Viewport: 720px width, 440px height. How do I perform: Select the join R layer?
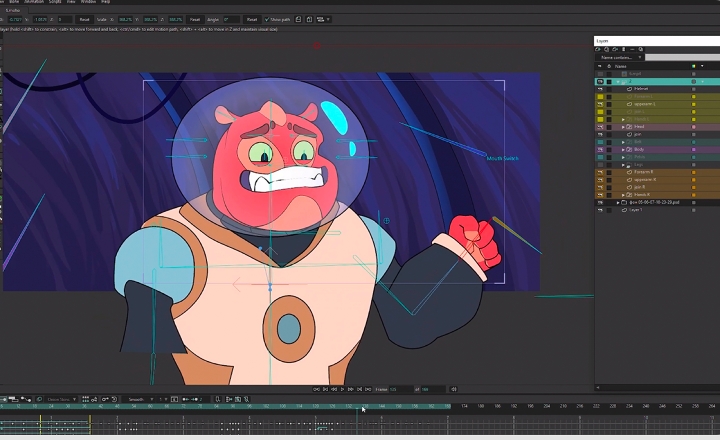point(640,187)
